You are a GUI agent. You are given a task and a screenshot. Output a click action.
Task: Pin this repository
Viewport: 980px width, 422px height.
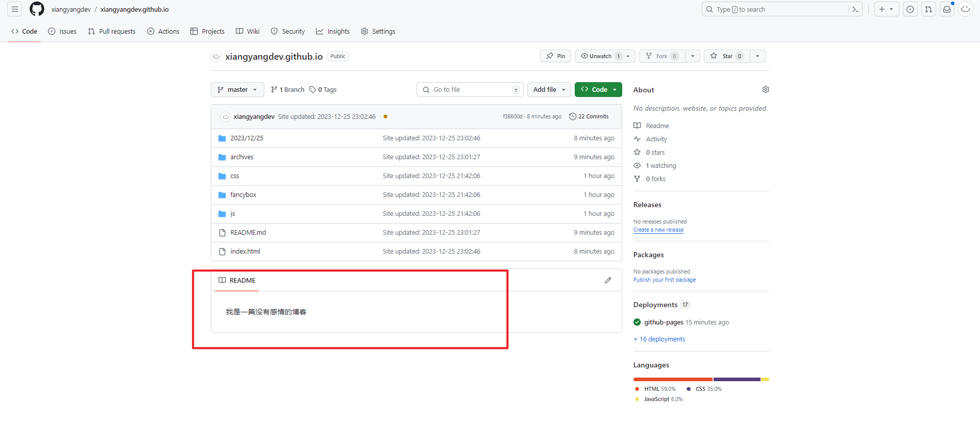(555, 56)
